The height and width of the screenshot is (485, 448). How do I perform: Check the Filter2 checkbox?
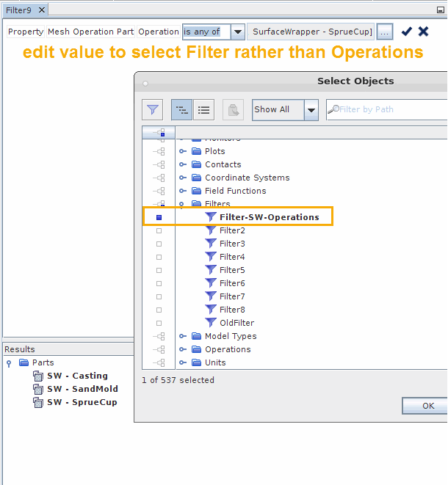point(159,230)
